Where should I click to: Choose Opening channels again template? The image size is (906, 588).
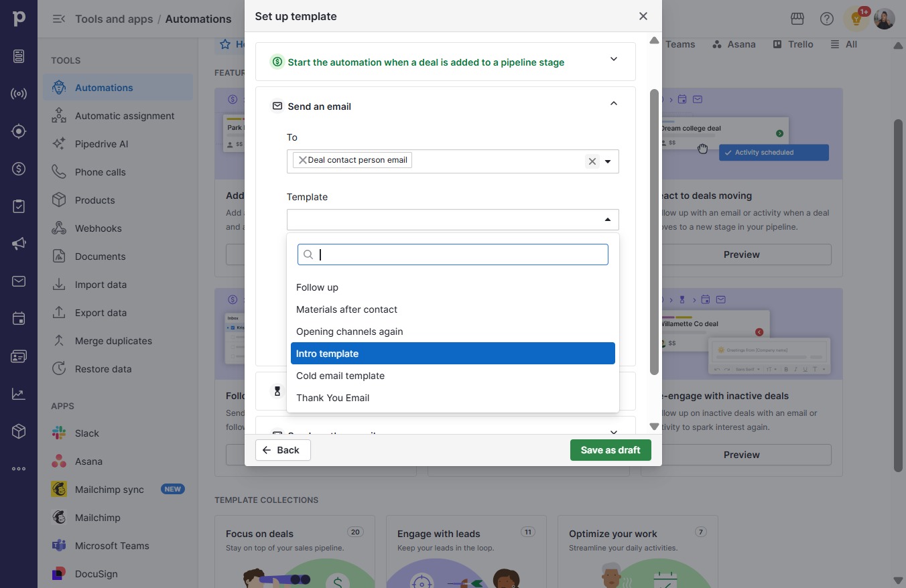(453, 332)
